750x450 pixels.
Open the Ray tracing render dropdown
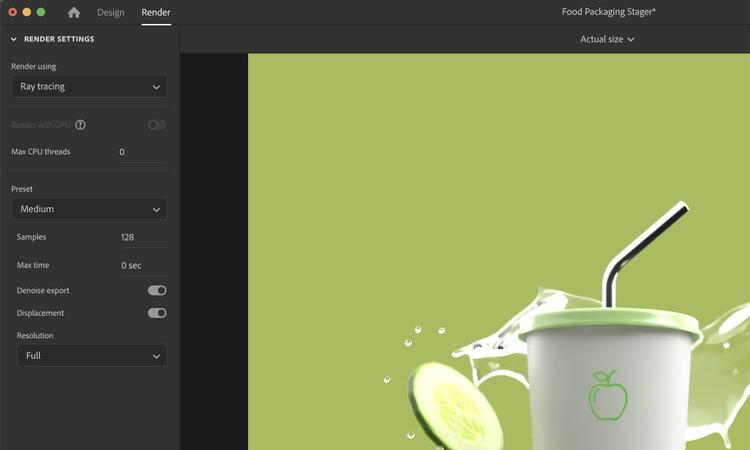89,87
